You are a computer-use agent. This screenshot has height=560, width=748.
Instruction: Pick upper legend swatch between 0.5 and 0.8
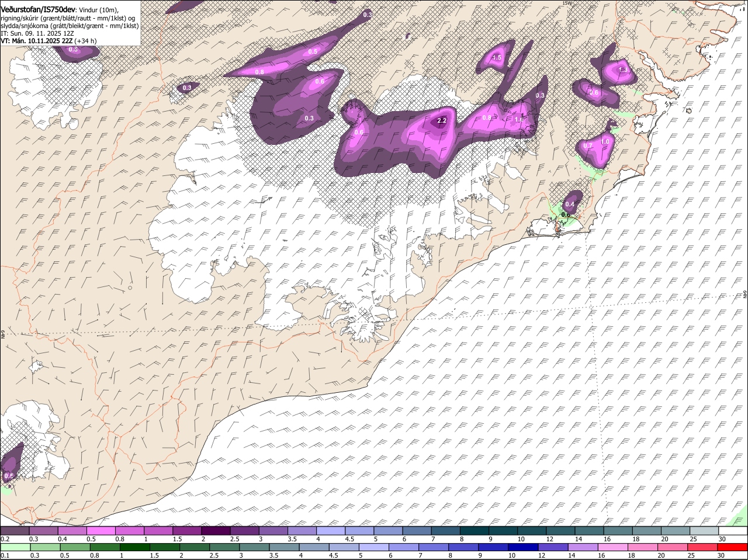point(101,531)
